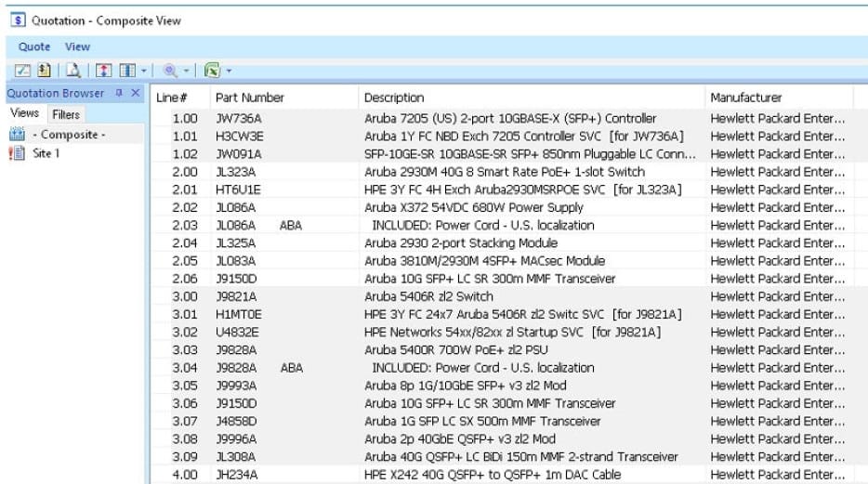868x484 pixels.
Task: Click the pricing dollar document toolbar icon
Action: coord(44,71)
